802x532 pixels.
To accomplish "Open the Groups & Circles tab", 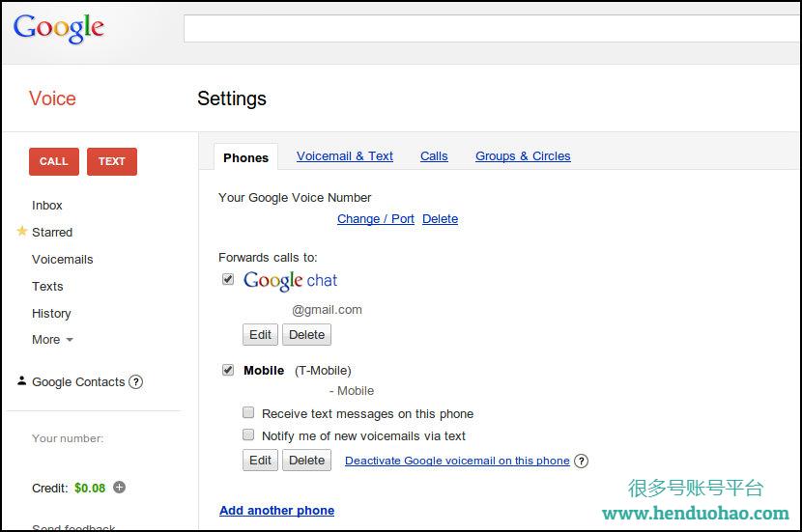I will click(x=523, y=155).
